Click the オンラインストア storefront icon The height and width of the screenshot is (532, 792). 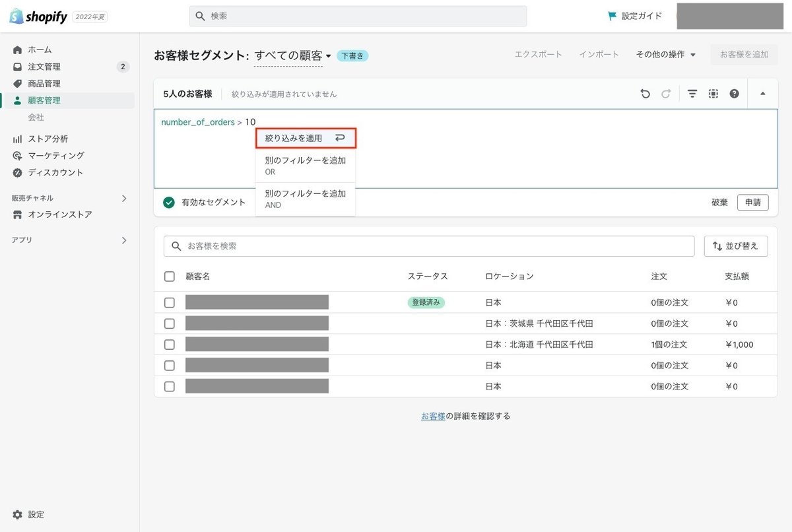pyautogui.click(x=18, y=215)
